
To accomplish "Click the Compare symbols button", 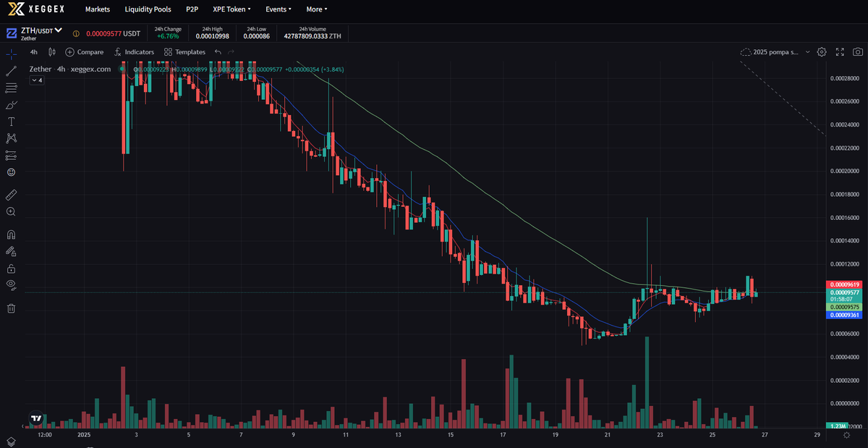I will pos(85,52).
